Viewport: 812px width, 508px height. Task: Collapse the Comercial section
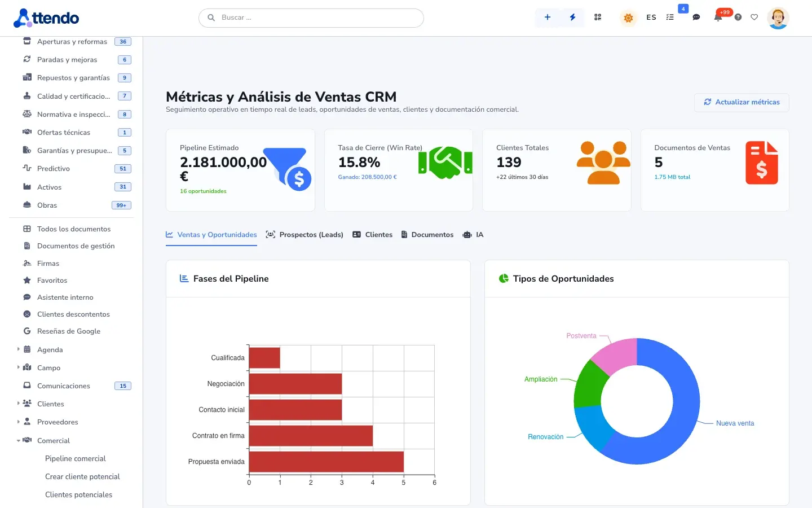click(x=19, y=440)
